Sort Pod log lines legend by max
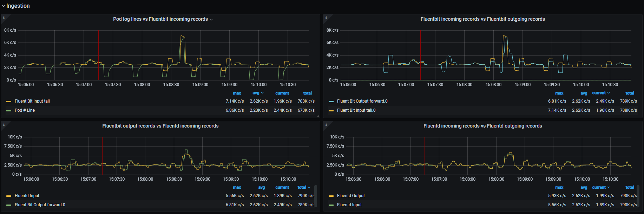The width and height of the screenshot is (644, 214). point(237,93)
